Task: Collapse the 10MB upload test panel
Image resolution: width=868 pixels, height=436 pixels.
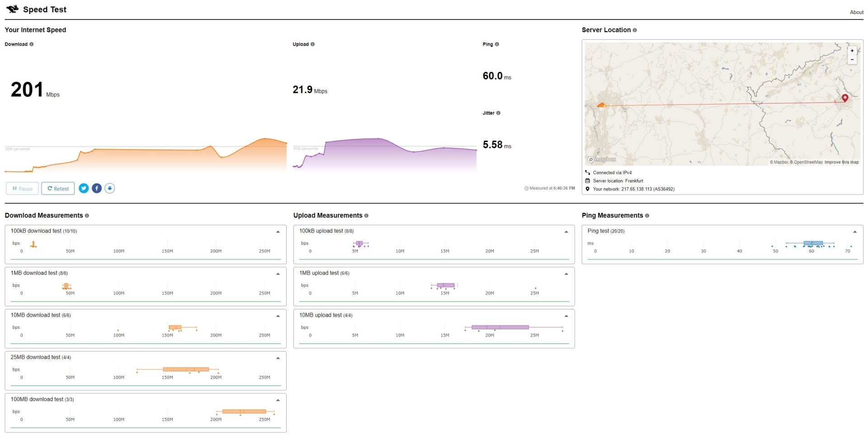Action: click(x=566, y=316)
